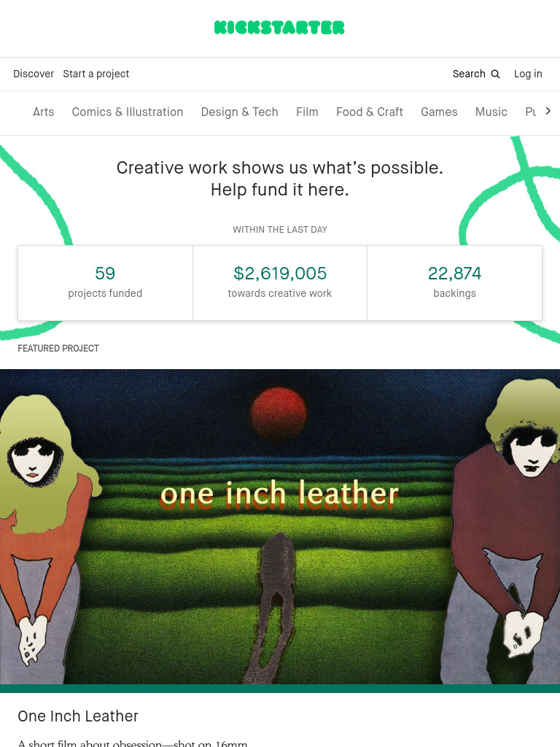Browse the Arts category
Viewport: 560px width, 747px height.
tap(43, 112)
